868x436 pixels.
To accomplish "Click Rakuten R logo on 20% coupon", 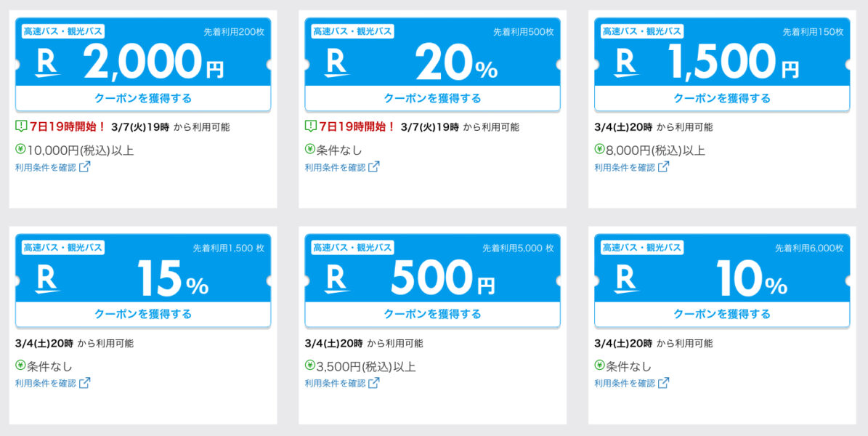I will click(336, 64).
